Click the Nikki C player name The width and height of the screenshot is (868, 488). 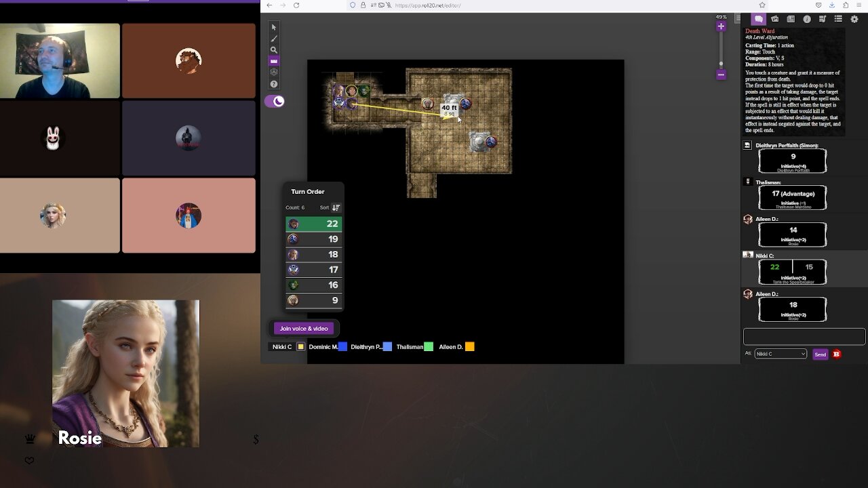[x=282, y=347]
